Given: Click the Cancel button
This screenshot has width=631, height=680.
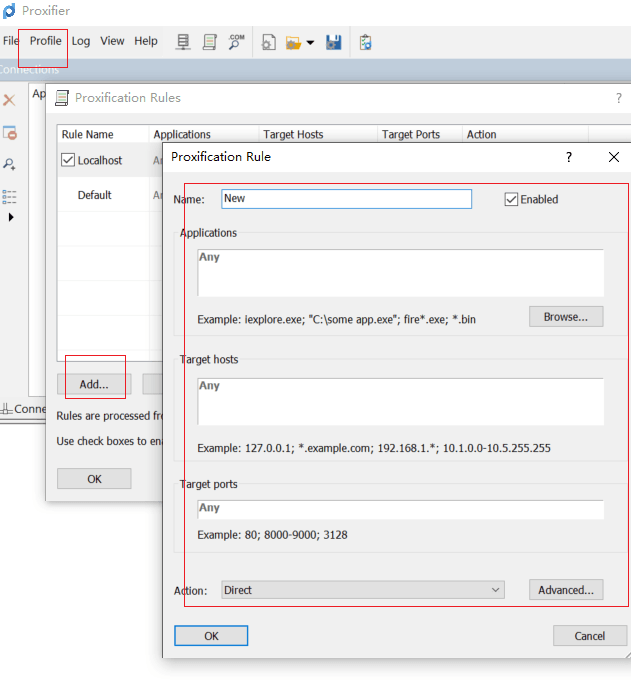Looking at the screenshot, I should coord(590,636).
